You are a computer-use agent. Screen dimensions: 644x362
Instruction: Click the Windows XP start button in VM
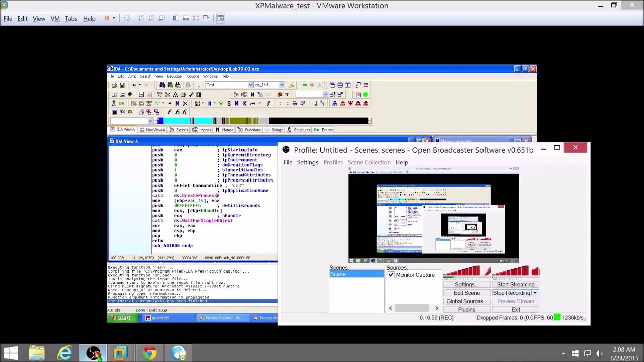[121, 318]
